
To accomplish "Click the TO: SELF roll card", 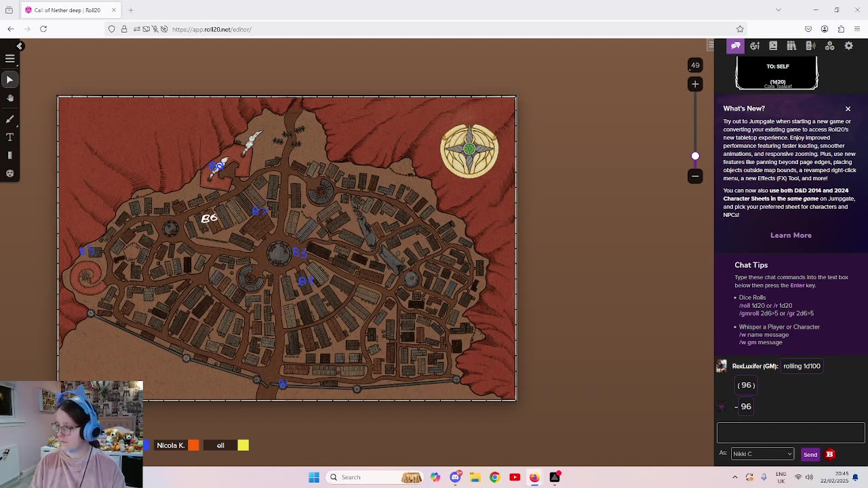I will tap(777, 73).
